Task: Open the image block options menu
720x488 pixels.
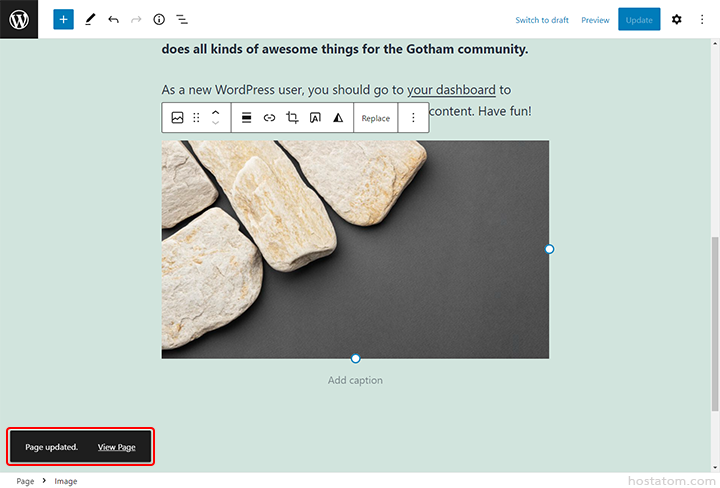Action: pyautogui.click(x=413, y=118)
